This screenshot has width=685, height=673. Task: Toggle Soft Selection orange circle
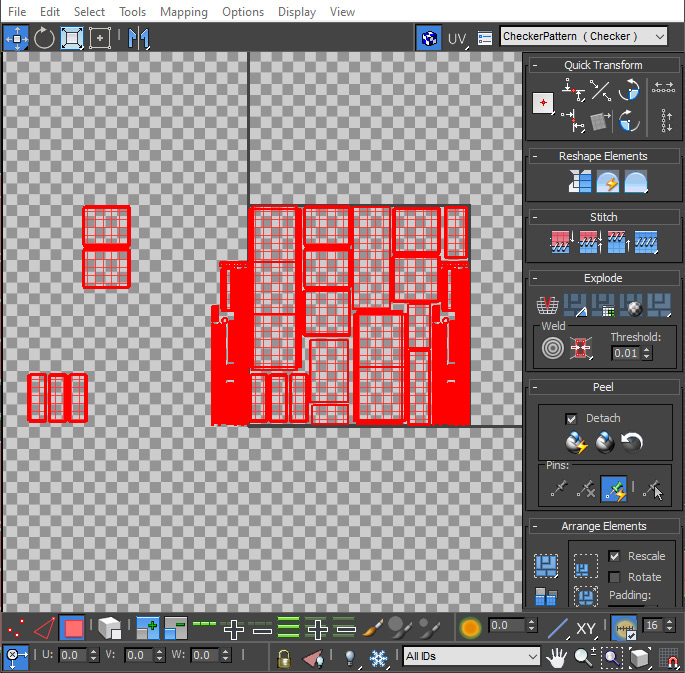tap(470, 628)
